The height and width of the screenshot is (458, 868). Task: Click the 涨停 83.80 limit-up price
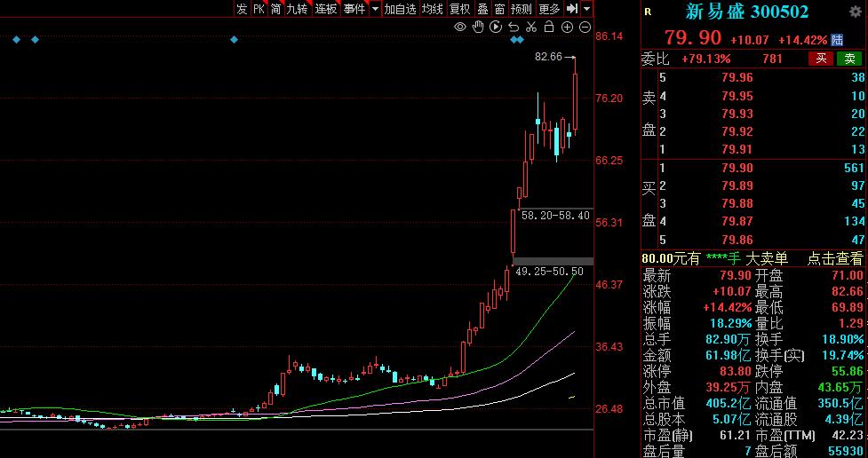point(735,371)
